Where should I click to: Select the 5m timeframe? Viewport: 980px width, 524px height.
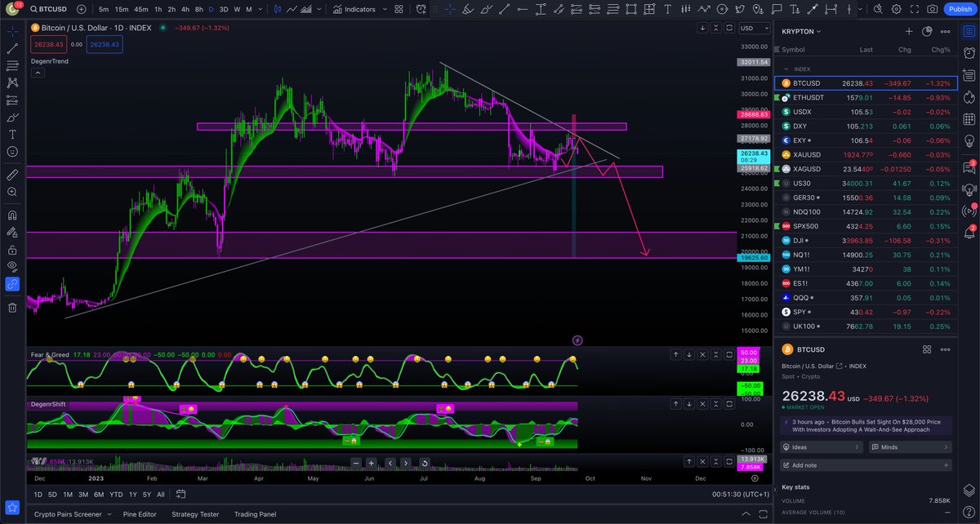(x=104, y=9)
